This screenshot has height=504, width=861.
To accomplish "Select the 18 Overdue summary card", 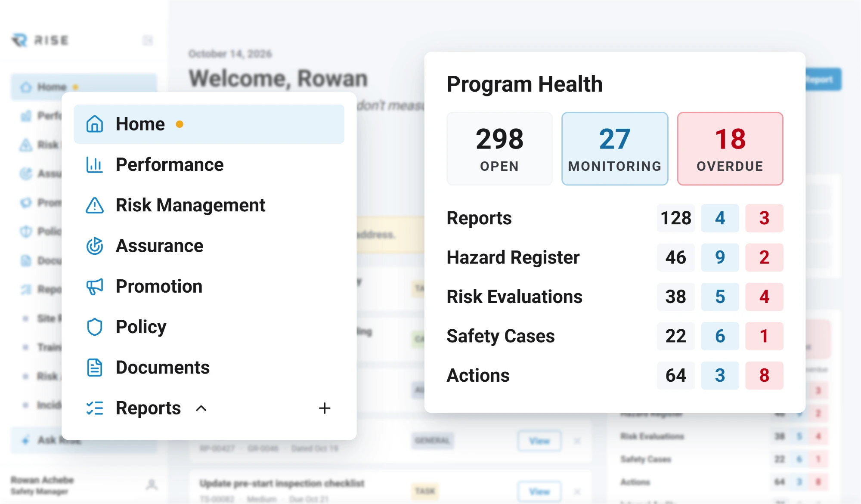I will (730, 148).
